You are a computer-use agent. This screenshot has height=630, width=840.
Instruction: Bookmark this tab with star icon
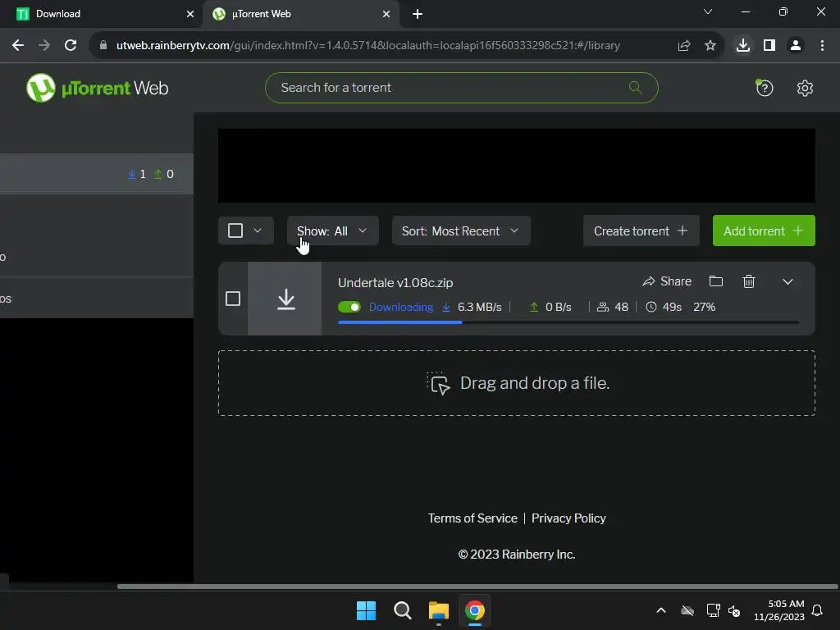coord(710,46)
